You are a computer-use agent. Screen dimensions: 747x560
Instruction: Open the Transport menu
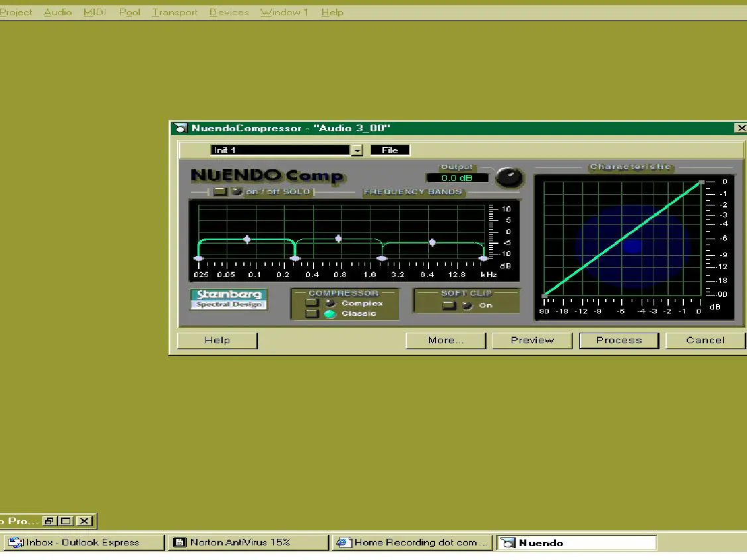pos(174,13)
